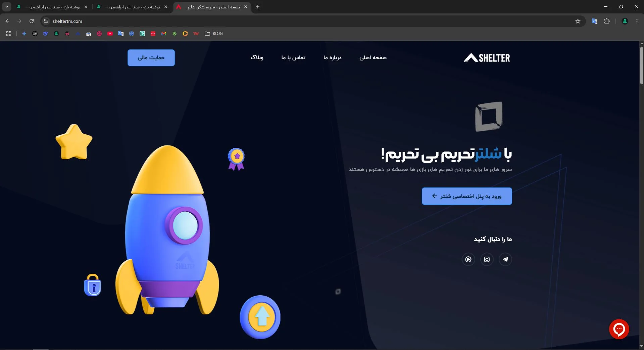
Task: Open the Chrome three-dot menu
Action: tap(637, 21)
